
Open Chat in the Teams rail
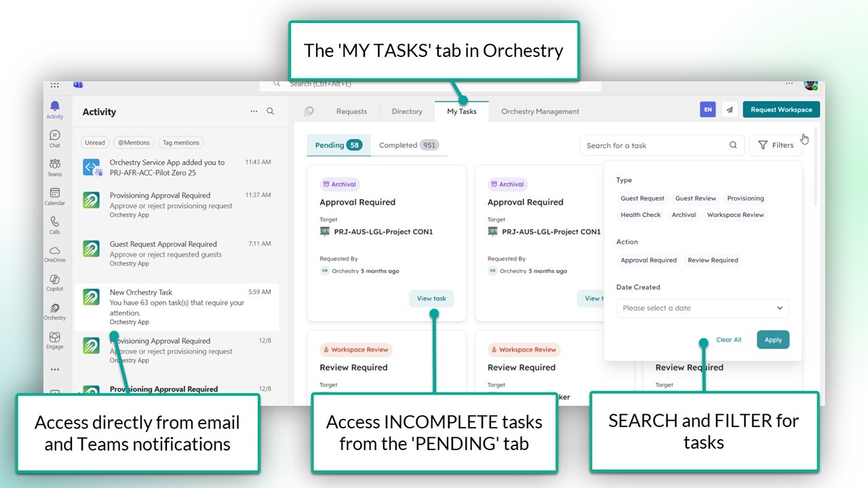pyautogui.click(x=55, y=139)
